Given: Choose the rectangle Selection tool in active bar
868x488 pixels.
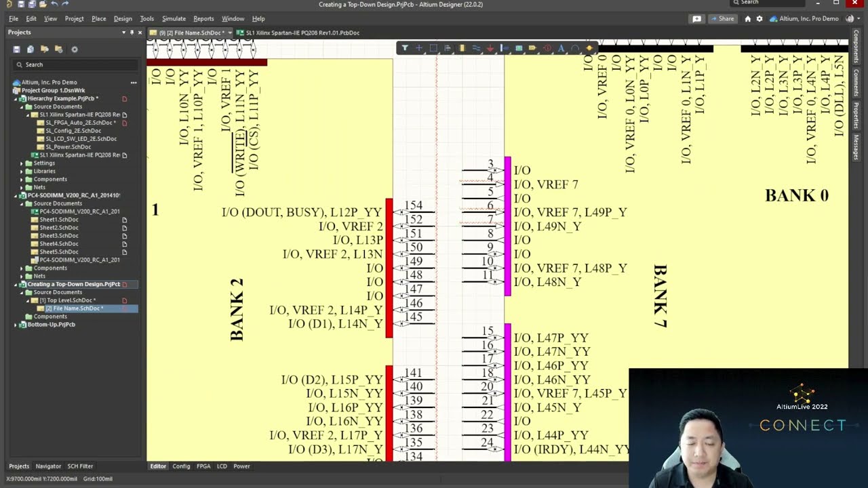Looking at the screenshot, I should pos(433,48).
